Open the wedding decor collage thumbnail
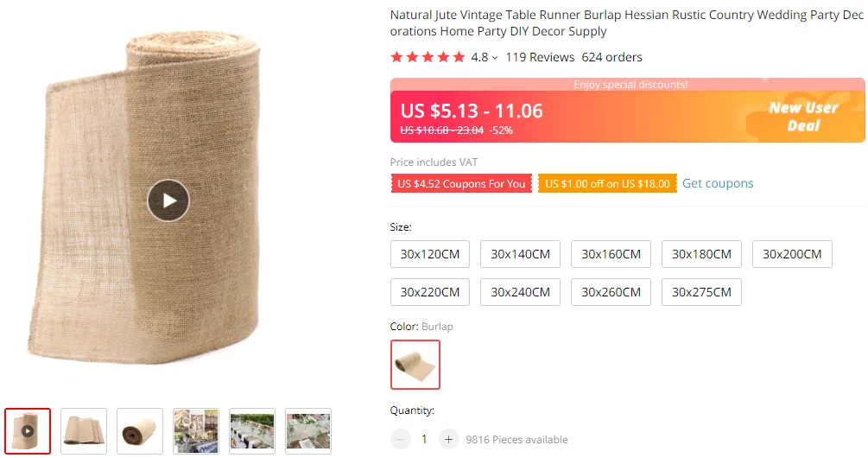The image size is (868, 458). 196,431
